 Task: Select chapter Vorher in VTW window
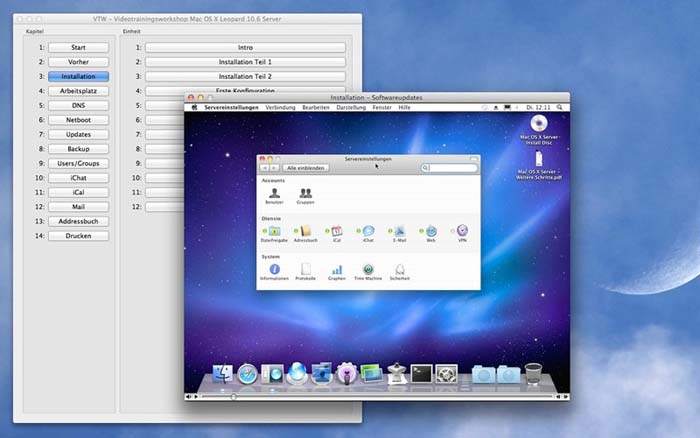[x=78, y=62]
